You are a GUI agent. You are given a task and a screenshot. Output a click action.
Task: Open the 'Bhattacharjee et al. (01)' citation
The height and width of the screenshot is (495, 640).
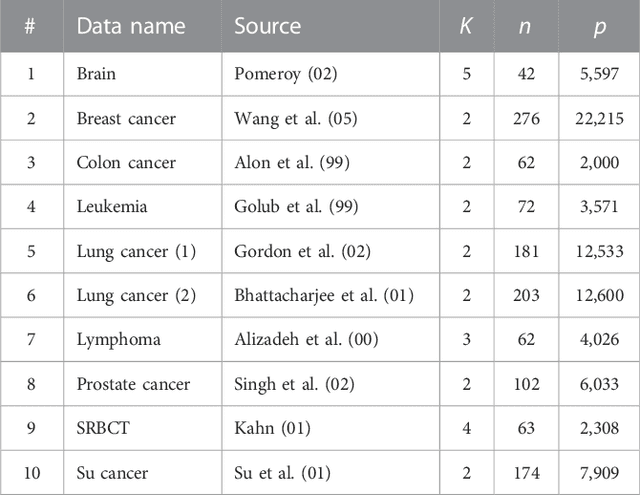point(323,295)
